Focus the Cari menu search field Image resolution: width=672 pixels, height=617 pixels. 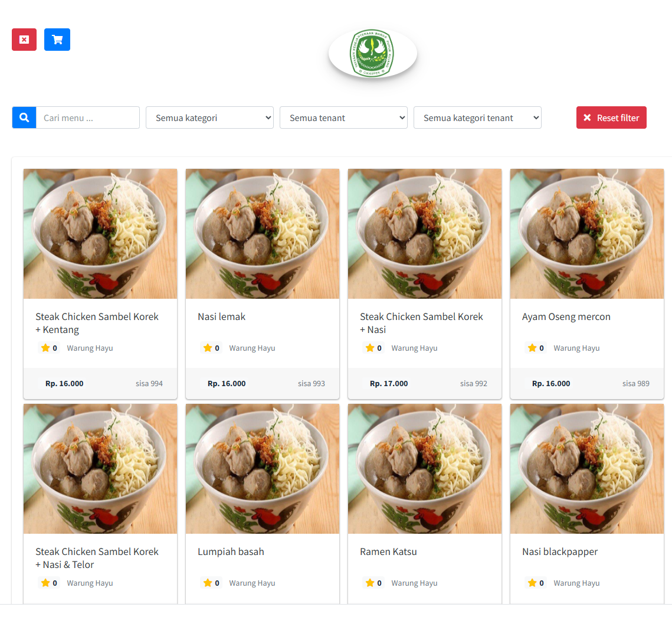point(87,117)
